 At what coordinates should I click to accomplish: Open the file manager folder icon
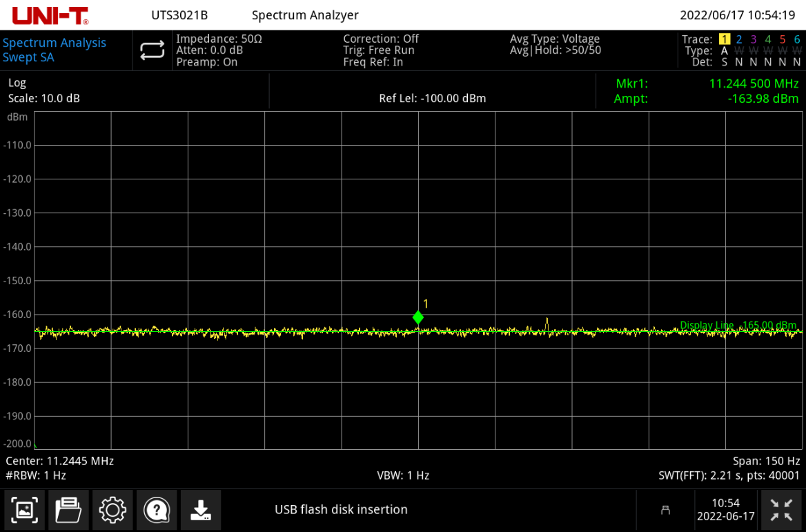coord(68,511)
